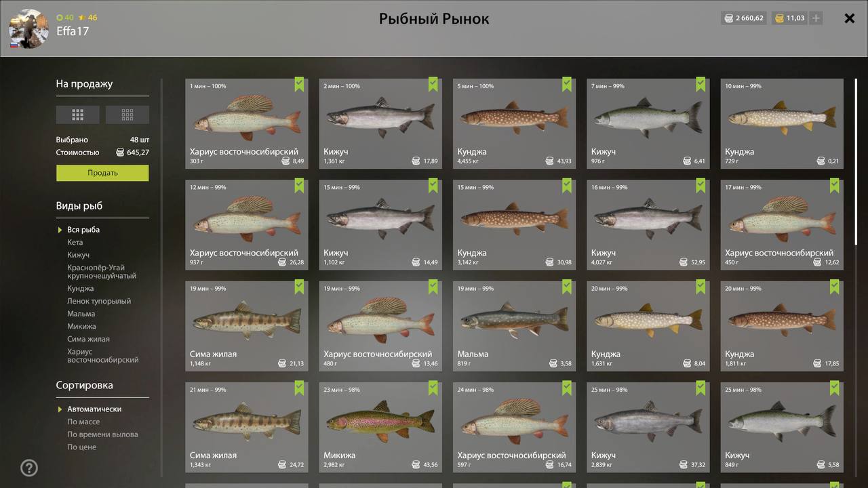Click the Продать button
This screenshot has height=488, width=868.
click(x=102, y=173)
